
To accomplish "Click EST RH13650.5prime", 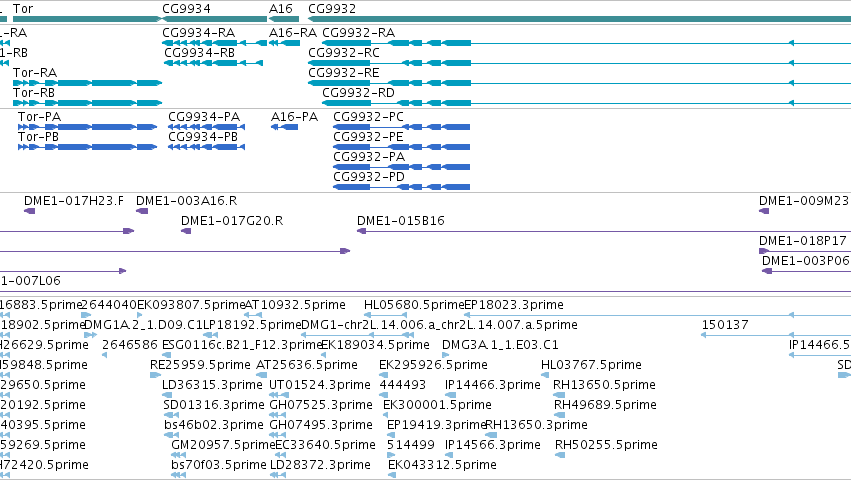I will click(x=605, y=386).
